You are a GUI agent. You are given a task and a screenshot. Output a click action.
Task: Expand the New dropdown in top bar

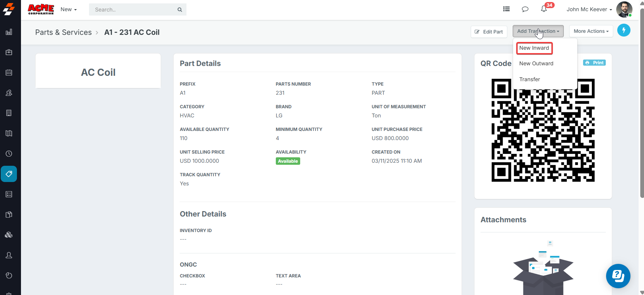pyautogui.click(x=68, y=9)
